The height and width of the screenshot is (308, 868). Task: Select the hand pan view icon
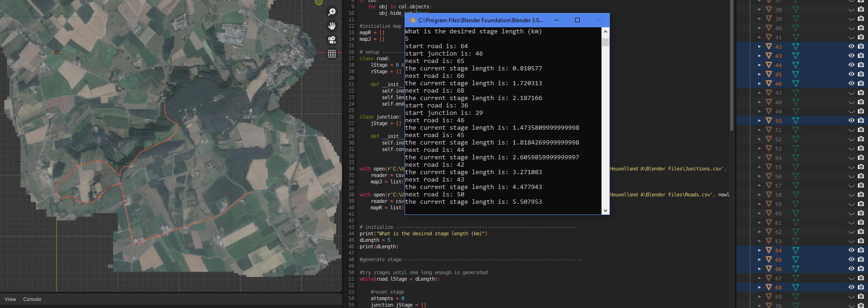(332, 26)
